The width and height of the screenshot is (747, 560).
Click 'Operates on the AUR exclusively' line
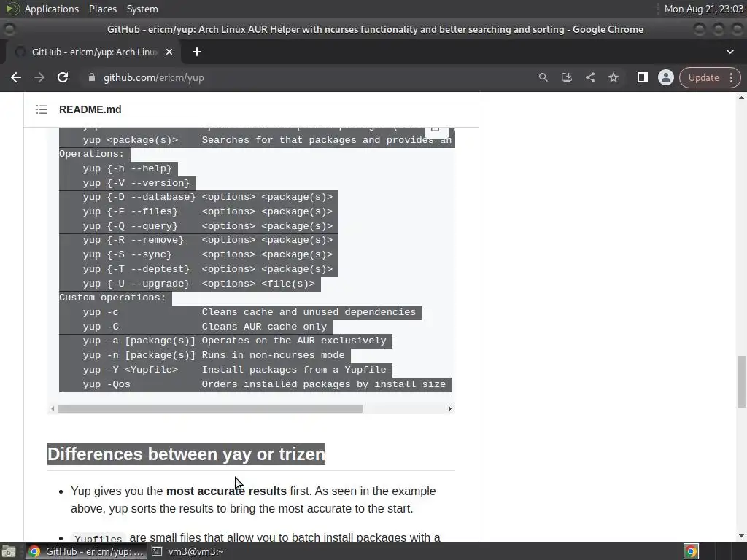click(294, 341)
